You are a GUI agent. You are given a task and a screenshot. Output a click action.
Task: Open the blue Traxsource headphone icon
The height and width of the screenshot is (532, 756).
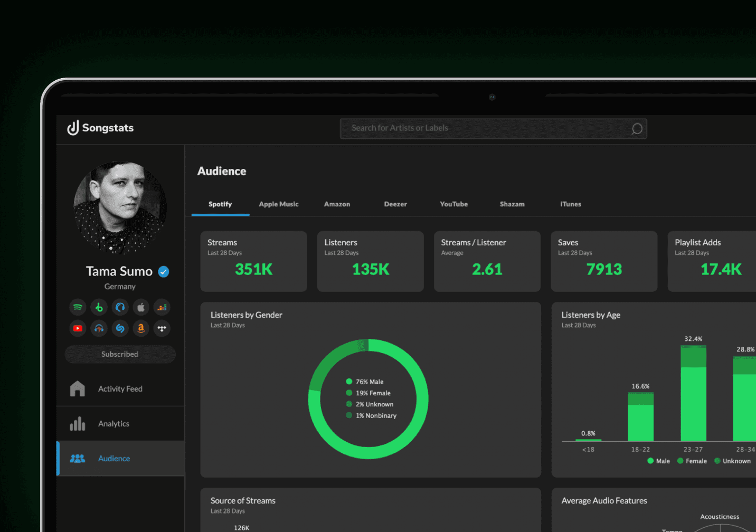pyautogui.click(x=120, y=307)
